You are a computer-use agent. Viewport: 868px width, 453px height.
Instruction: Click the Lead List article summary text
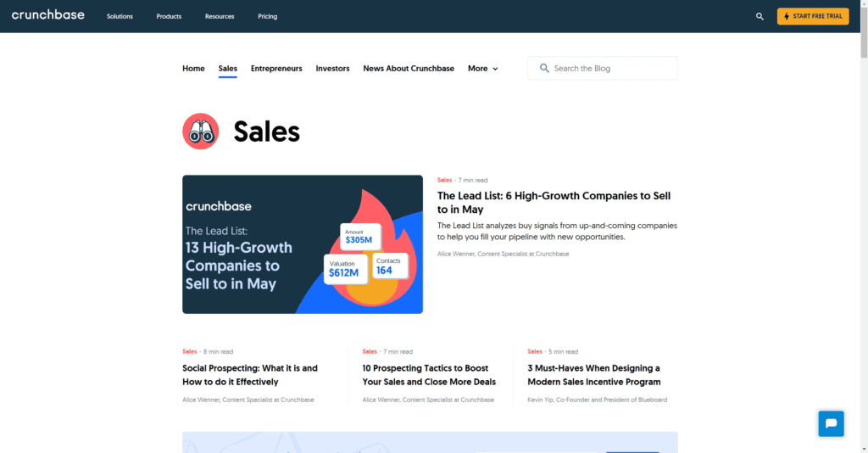(557, 231)
